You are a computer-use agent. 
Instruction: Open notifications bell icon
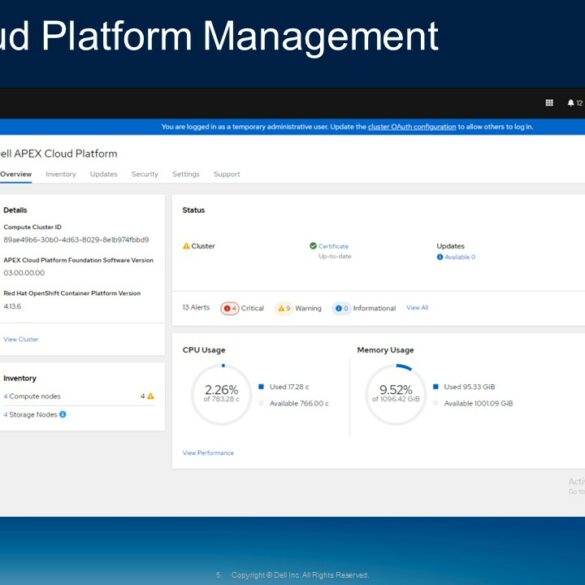click(x=570, y=103)
